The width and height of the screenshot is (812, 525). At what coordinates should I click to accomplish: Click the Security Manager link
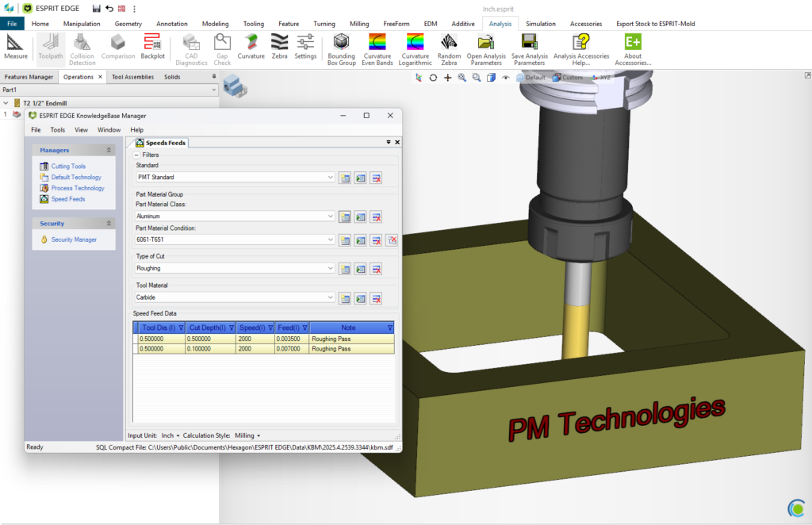click(x=74, y=240)
